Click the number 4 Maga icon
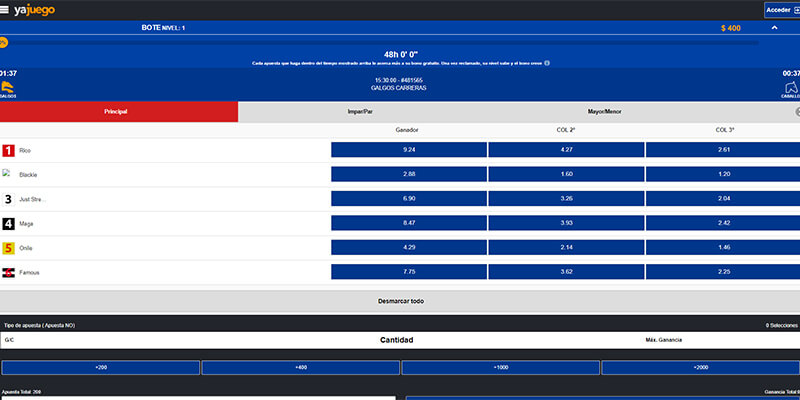 (x=8, y=223)
